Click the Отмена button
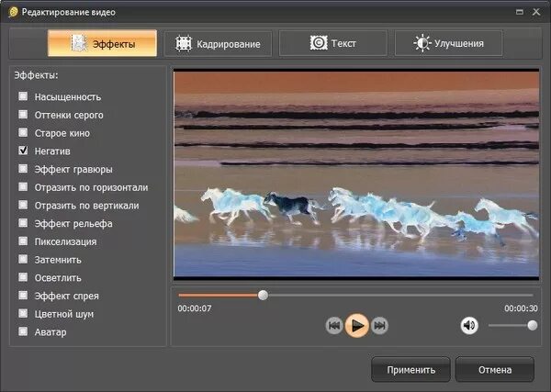Viewport: 551px width, 392px height. [495, 370]
